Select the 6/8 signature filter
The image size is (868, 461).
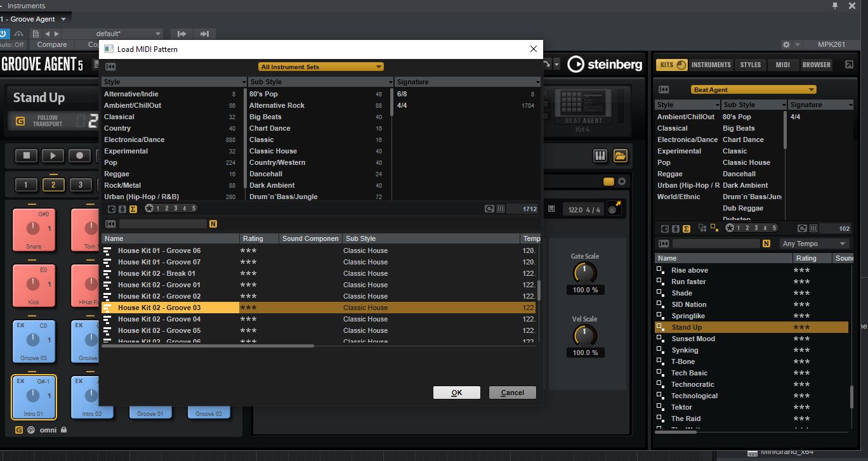click(466, 94)
